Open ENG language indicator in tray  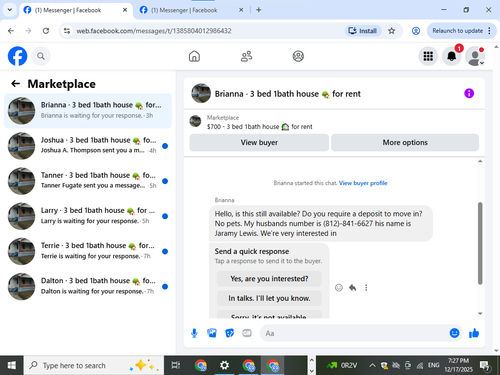433,365
